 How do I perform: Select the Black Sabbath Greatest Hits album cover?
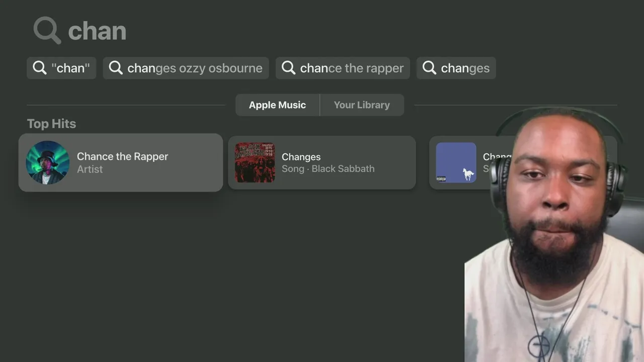pyautogui.click(x=255, y=162)
